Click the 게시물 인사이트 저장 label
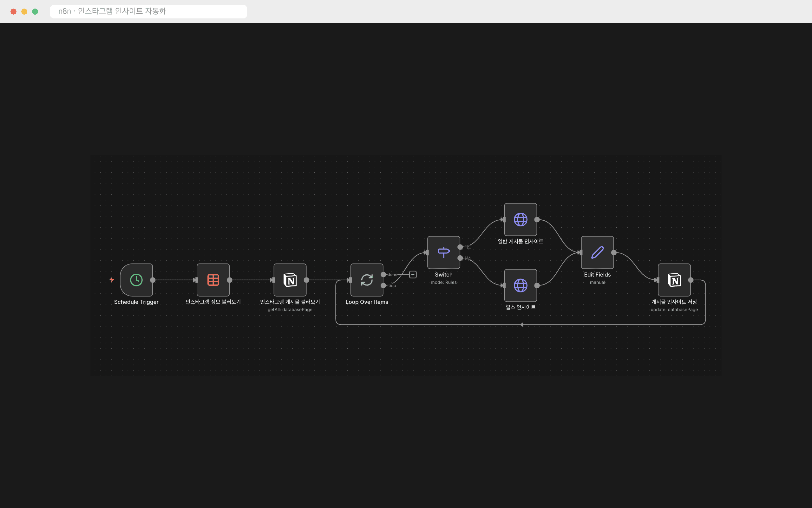 (x=674, y=302)
